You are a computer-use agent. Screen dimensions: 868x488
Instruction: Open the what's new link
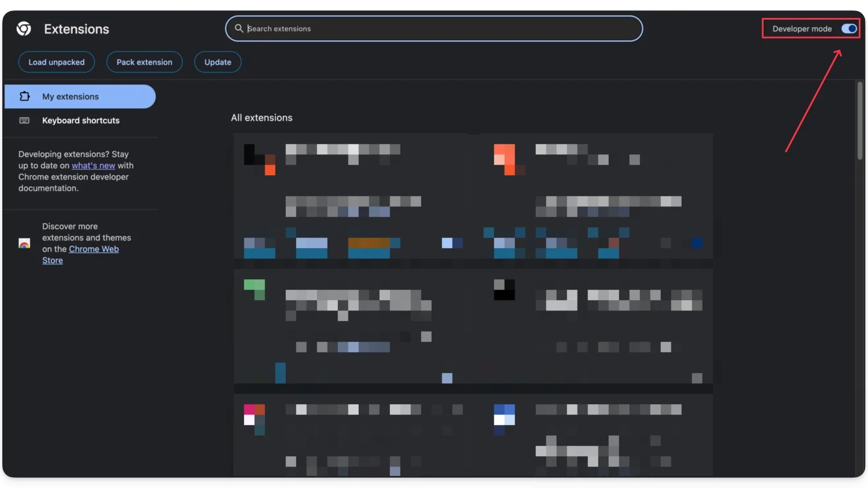(x=94, y=165)
